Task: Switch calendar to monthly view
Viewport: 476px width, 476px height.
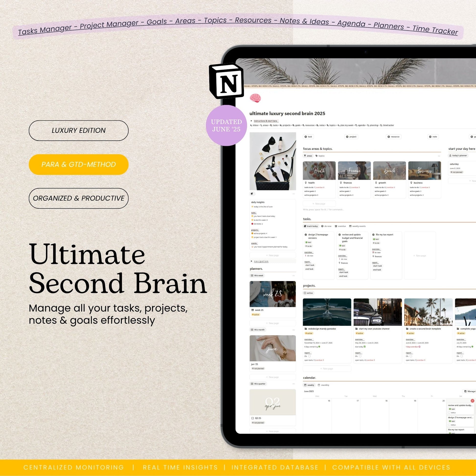Action: click(x=324, y=385)
